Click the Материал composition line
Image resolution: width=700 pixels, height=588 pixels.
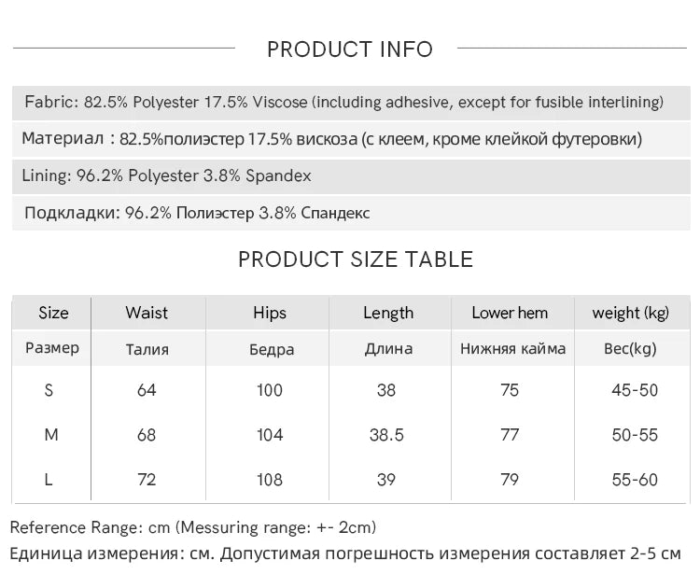[x=351, y=139]
